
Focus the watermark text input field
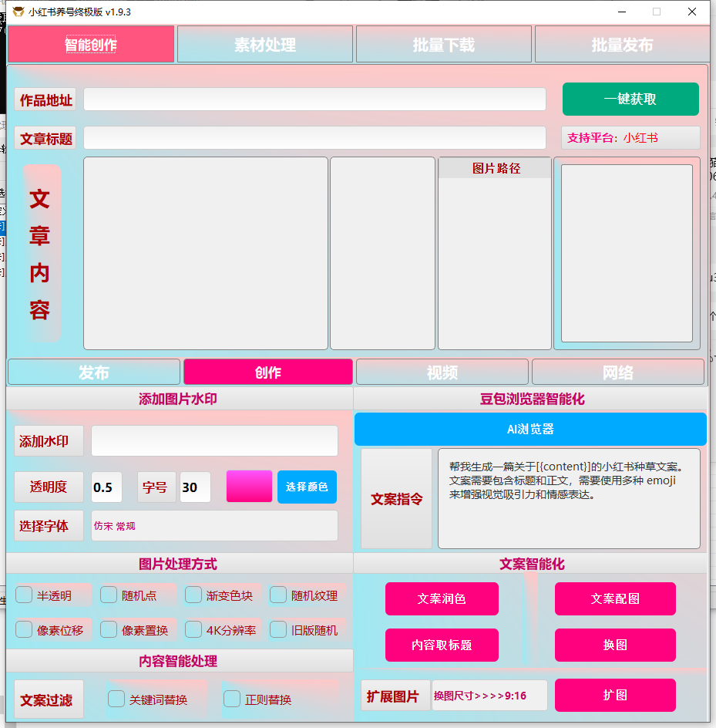coord(214,440)
